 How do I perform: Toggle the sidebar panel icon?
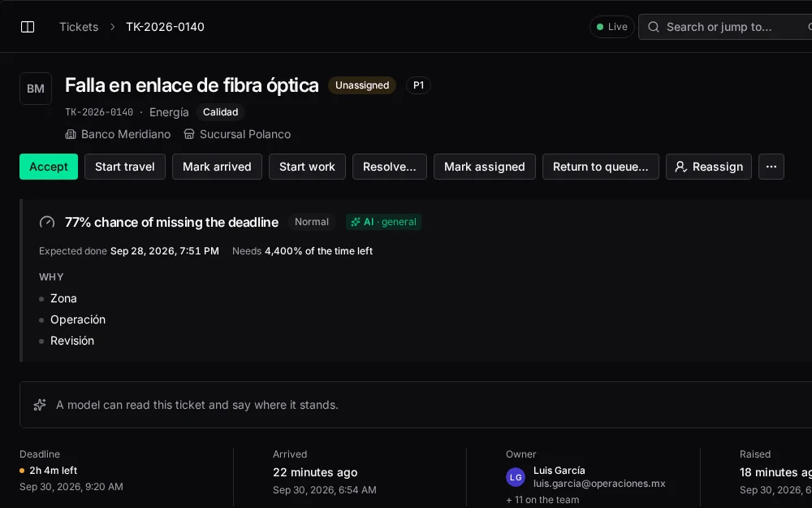tap(28, 27)
